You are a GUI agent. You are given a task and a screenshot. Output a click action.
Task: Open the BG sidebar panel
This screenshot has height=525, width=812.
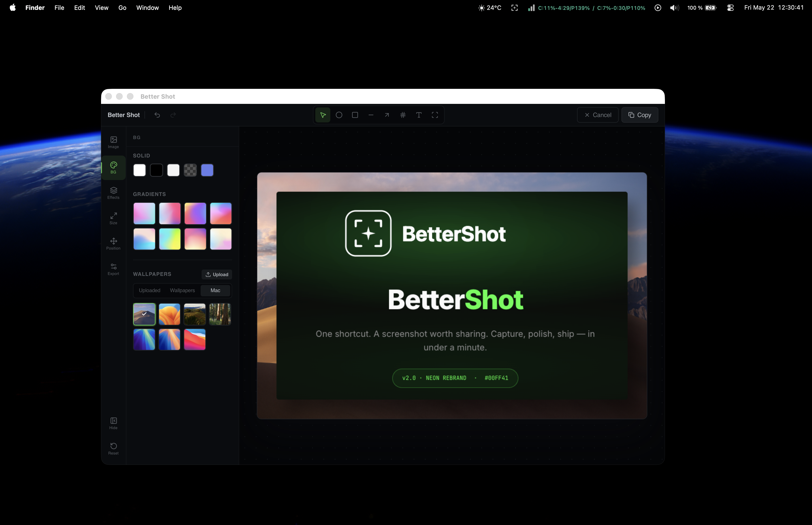[x=113, y=168]
